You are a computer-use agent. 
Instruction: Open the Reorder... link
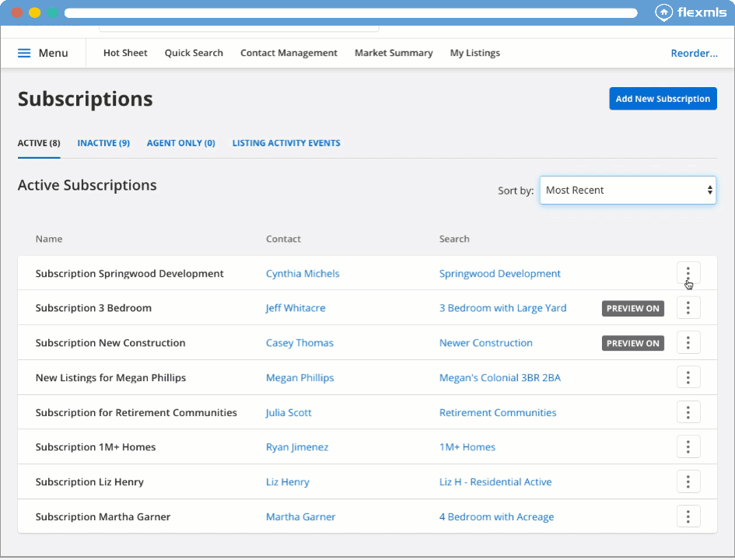(694, 53)
